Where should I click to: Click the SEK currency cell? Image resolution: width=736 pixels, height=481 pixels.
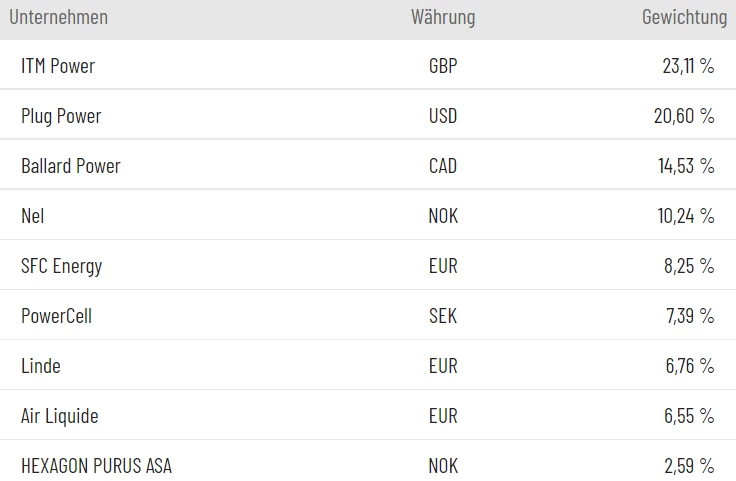click(x=442, y=316)
